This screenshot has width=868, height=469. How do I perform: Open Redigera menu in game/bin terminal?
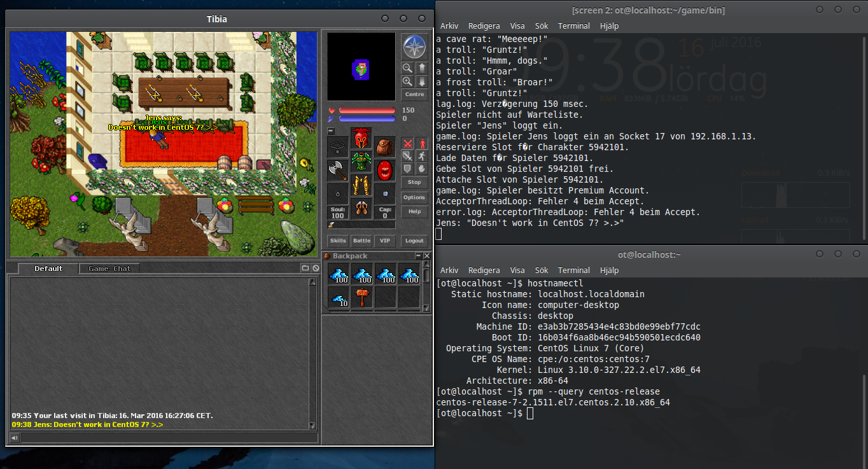pyautogui.click(x=484, y=26)
